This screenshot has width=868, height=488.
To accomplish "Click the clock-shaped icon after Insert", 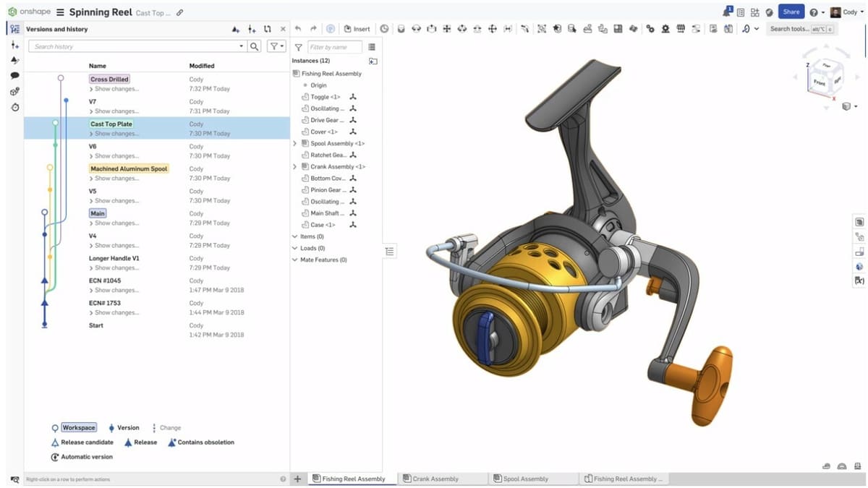I will coord(384,29).
